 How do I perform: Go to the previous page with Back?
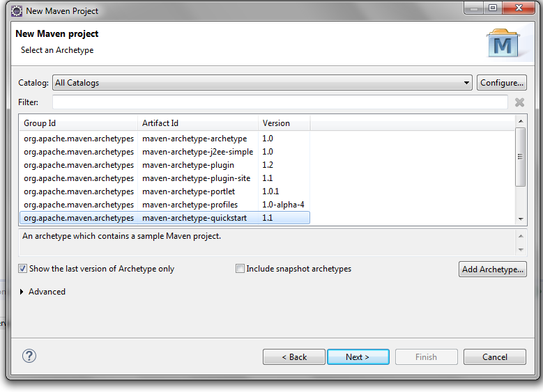pyautogui.click(x=294, y=356)
